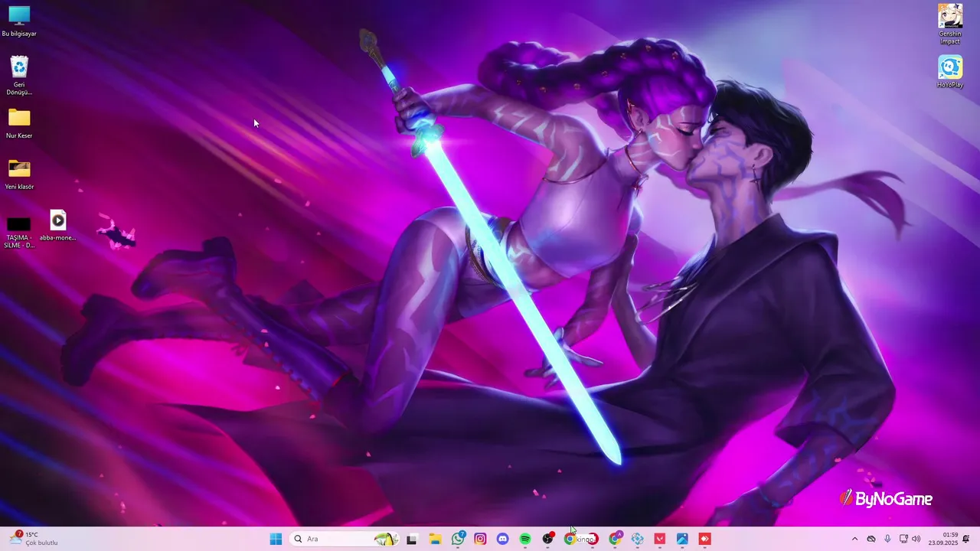The width and height of the screenshot is (980, 551).
Task: Open the Windows Start menu
Action: [276, 539]
